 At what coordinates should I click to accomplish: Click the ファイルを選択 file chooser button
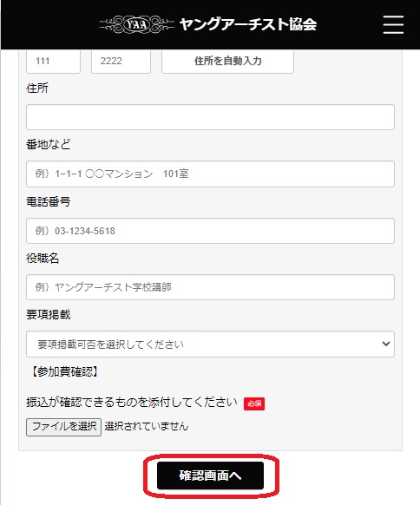click(63, 427)
